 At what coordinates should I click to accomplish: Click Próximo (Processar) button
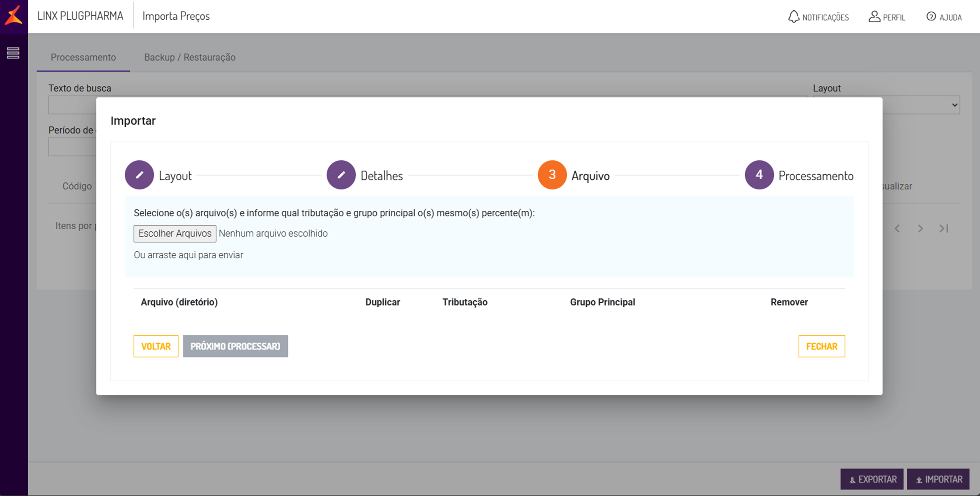(x=235, y=346)
